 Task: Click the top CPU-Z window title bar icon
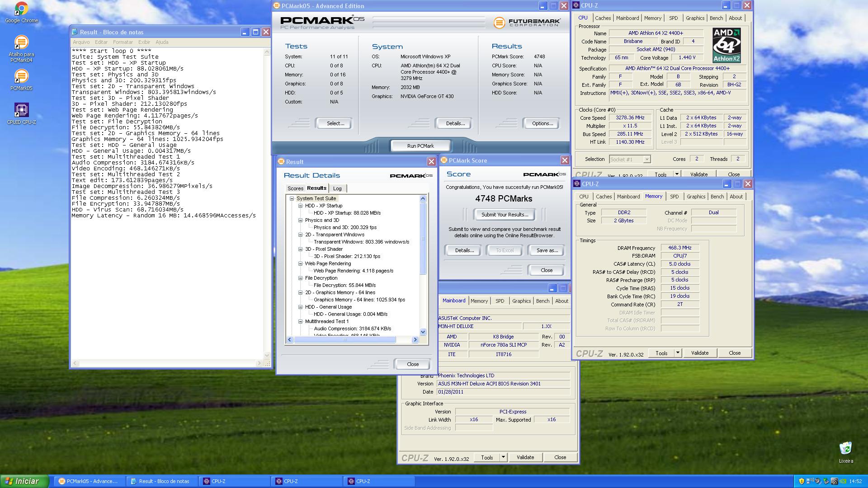[576, 5]
